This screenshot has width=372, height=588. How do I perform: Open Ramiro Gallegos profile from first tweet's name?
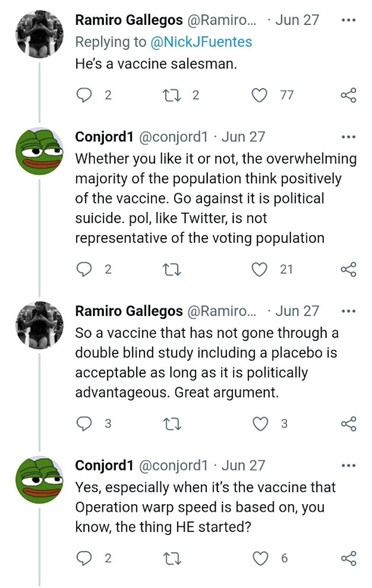point(129,20)
